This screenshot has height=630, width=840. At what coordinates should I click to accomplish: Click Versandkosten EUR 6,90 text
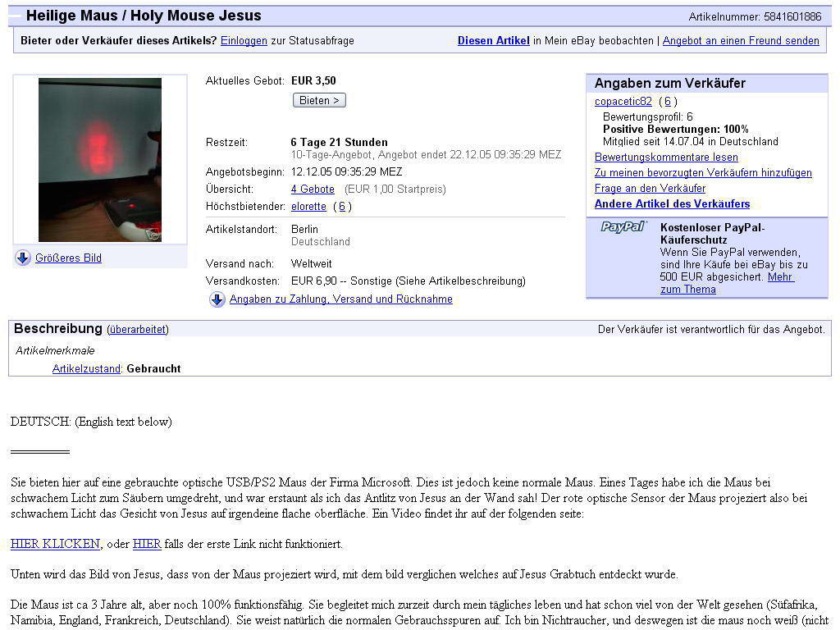[x=409, y=281]
